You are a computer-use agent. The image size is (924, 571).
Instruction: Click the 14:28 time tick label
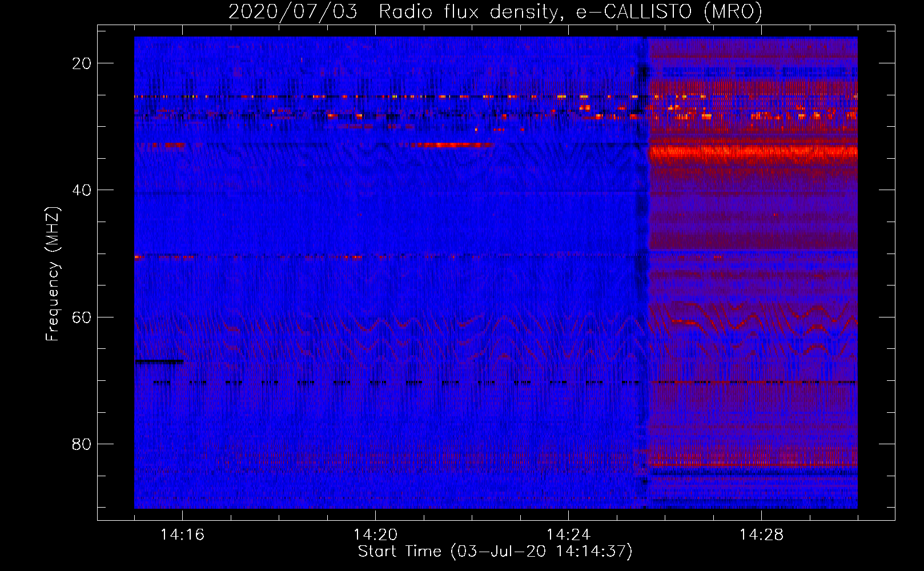761,535
